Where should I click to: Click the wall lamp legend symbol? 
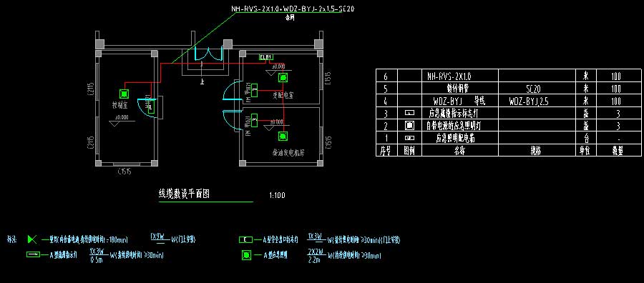[31, 239]
